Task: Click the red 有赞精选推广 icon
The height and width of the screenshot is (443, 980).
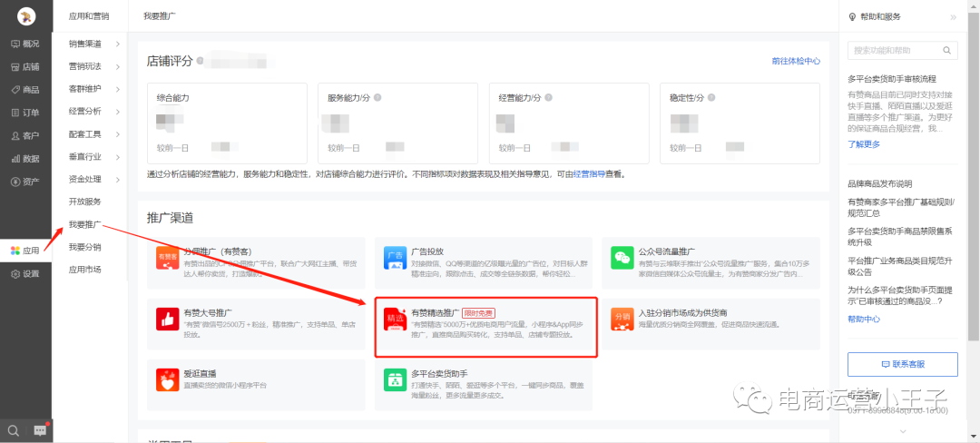Action: click(394, 319)
